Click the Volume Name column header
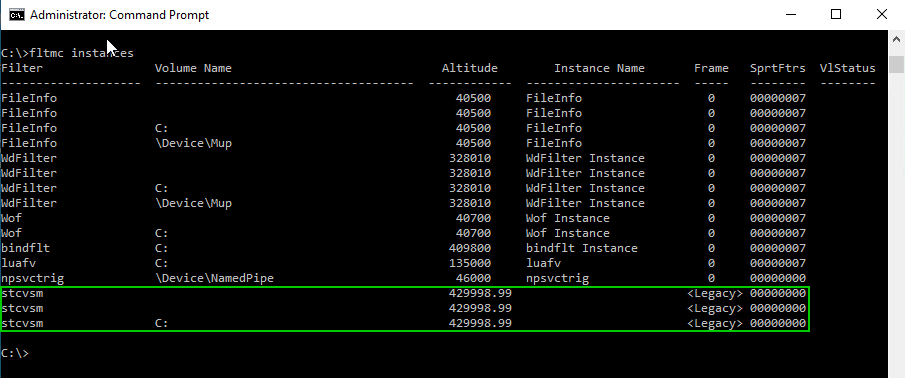Image resolution: width=905 pixels, height=378 pixels. [x=193, y=68]
